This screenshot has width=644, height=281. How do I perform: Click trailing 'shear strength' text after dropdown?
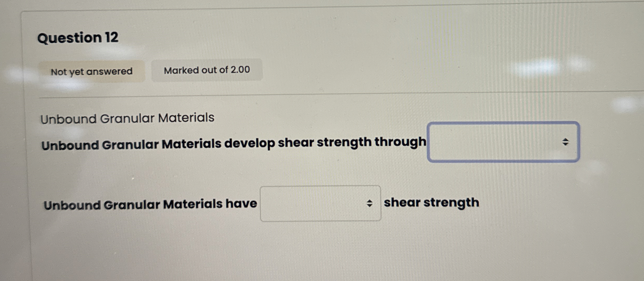(x=431, y=202)
